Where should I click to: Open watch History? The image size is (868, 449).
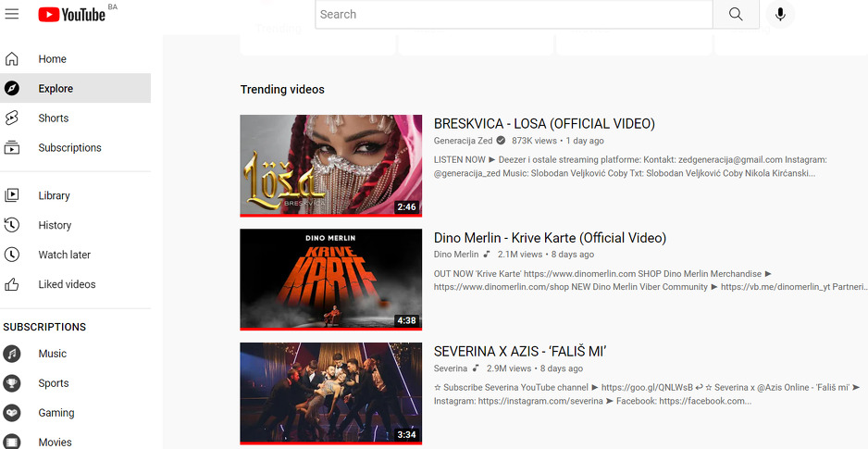point(55,225)
